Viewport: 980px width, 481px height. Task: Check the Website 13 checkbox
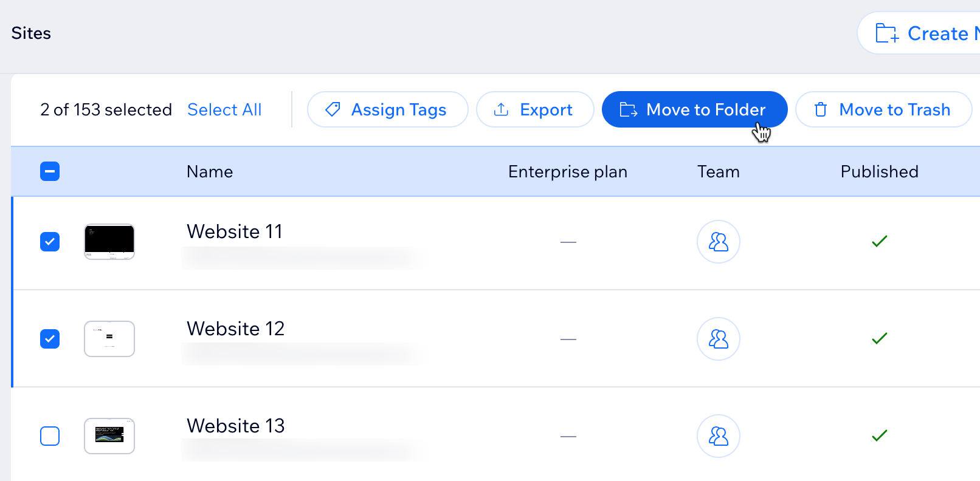point(50,436)
